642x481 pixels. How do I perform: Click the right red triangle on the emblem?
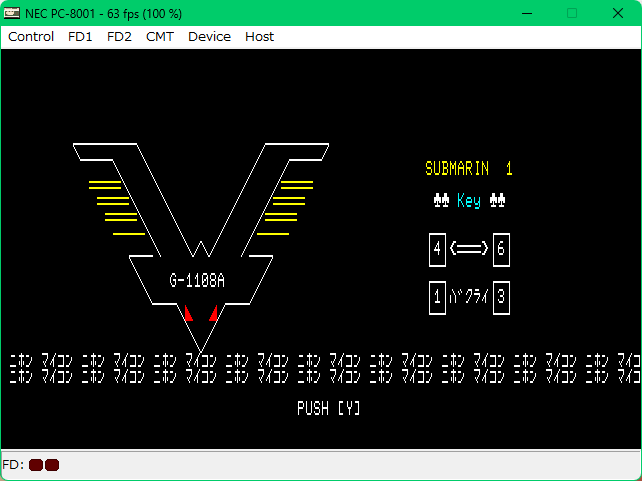tap(213, 313)
